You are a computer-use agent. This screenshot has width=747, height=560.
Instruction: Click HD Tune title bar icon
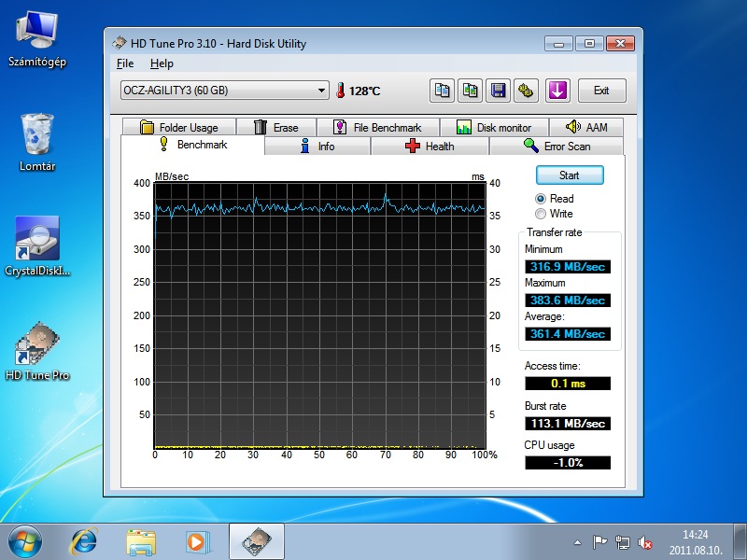120,43
